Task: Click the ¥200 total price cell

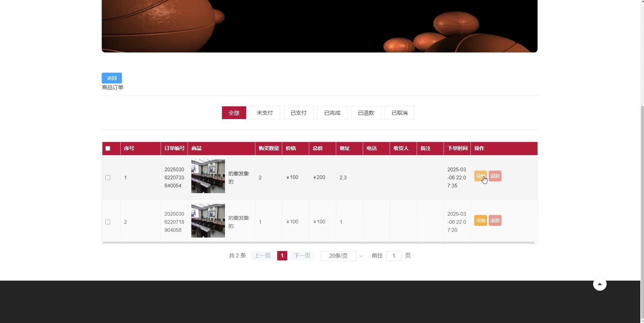Action: (x=319, y=177)
